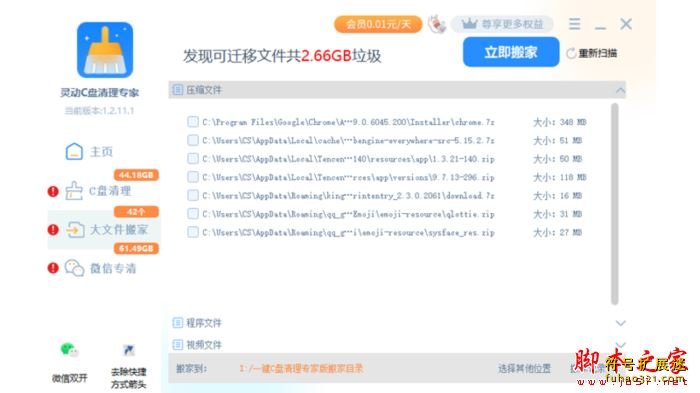The height and width of the screenshot is (393, 700).
Task: Open the hamburger menu icon
Action: coord(575,24)
